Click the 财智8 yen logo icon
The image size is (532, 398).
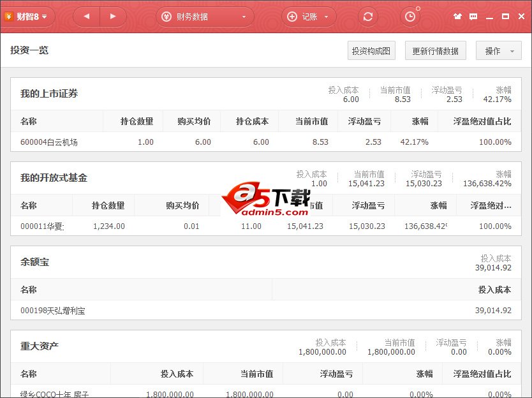[9, 17]
